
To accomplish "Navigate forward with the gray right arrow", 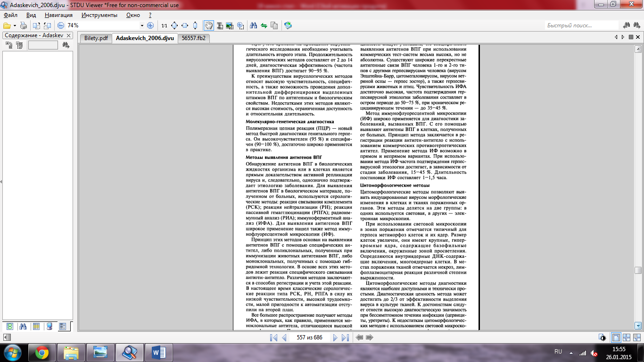I will pos(370,337).
